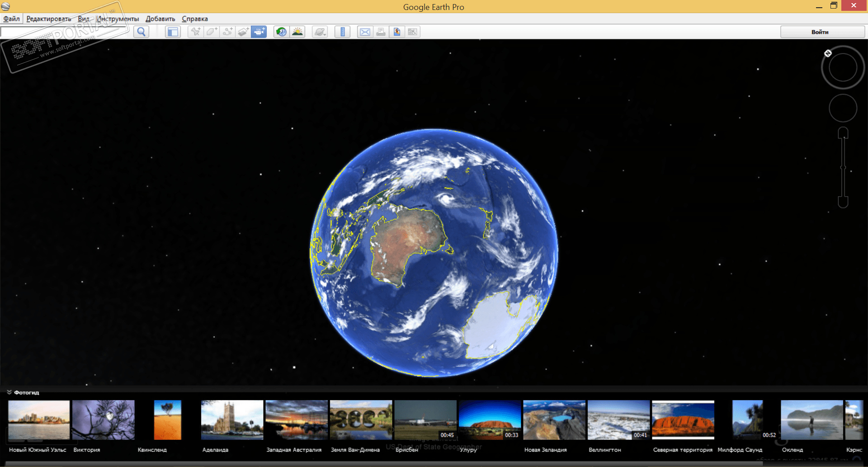Open the Новый Южный Уэльс thumbnail
Viewport: 868px width, 467px height.
coord(39,420)
